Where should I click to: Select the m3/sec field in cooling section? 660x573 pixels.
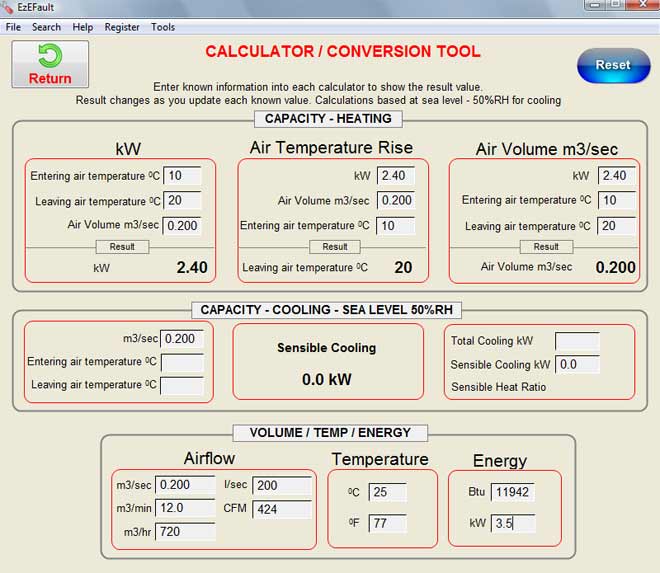coord(182,339)
